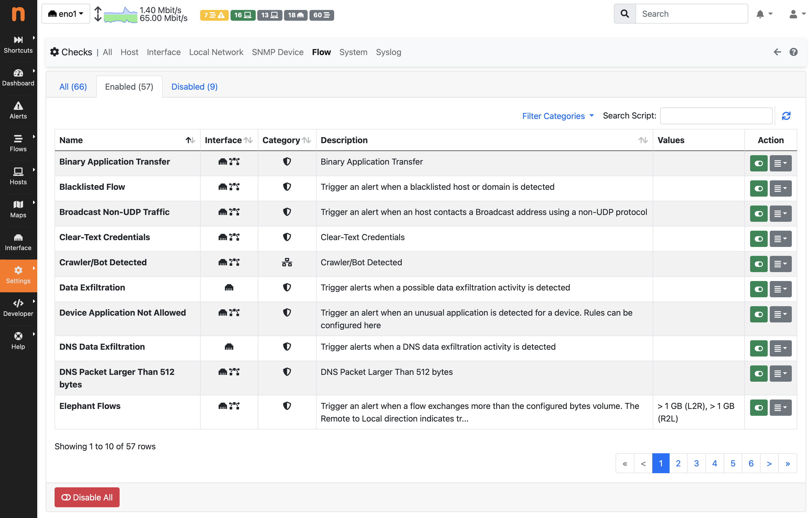Open the help question mark icon

[x=793, y=52]
